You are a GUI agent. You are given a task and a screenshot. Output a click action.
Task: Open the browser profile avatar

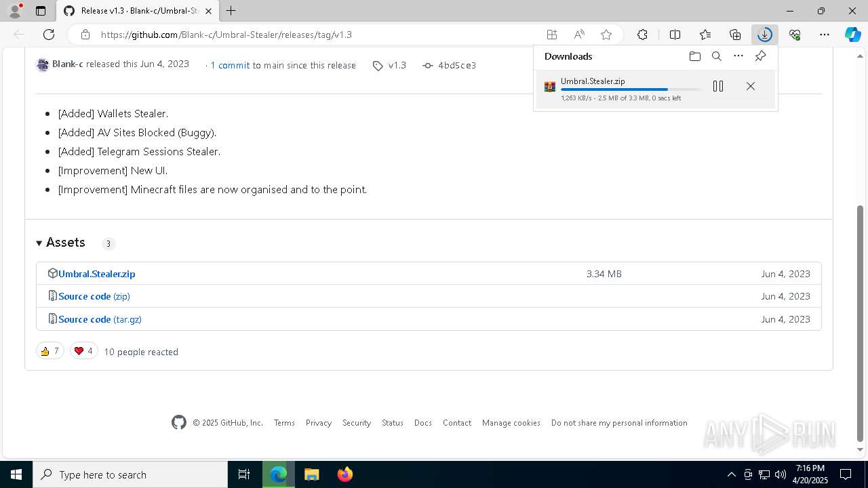coord(14,11)
